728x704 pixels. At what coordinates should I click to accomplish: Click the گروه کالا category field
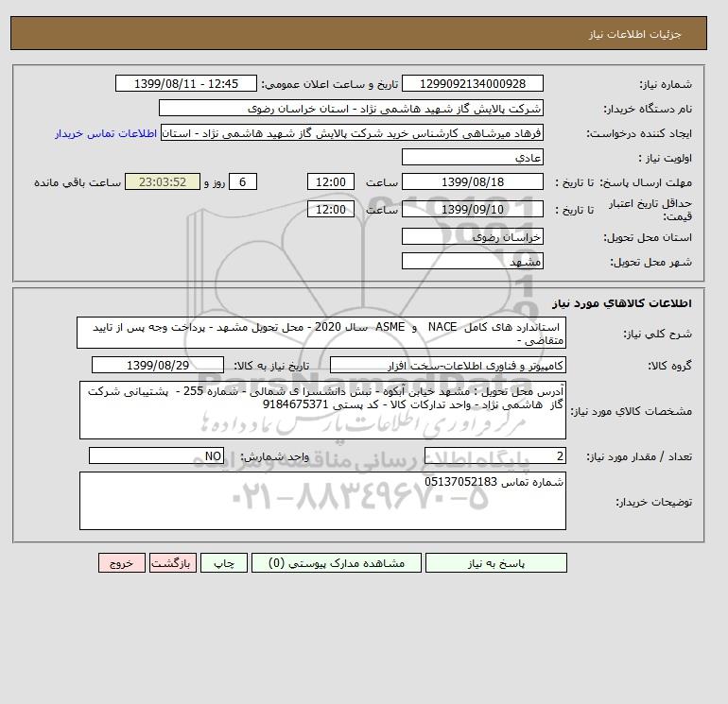447,365
